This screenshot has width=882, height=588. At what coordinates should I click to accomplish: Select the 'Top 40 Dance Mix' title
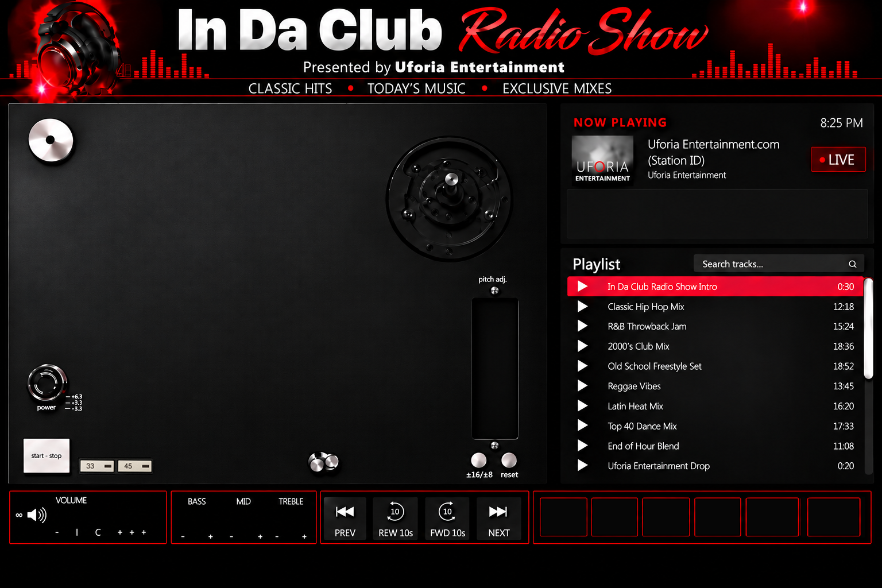642,426
